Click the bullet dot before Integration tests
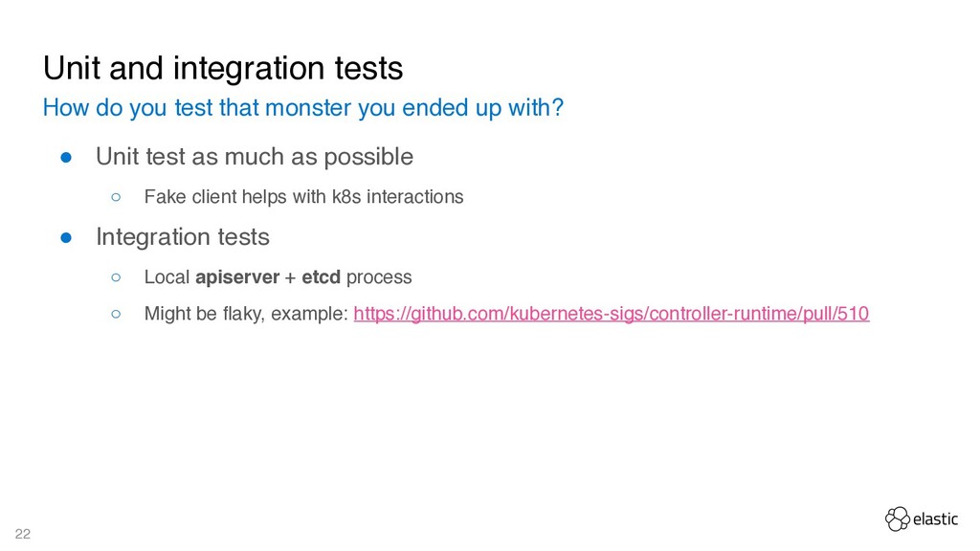The height and width of the screenshot is (551, 980). pos(66,238)
